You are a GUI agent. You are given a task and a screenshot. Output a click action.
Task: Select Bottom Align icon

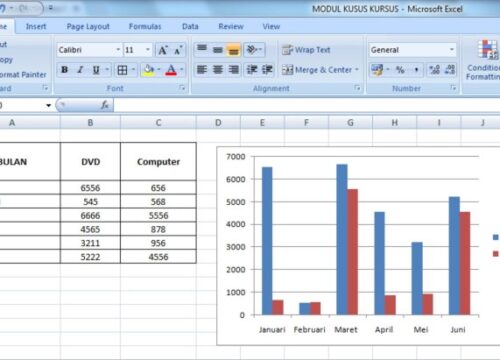pos(233,50)
